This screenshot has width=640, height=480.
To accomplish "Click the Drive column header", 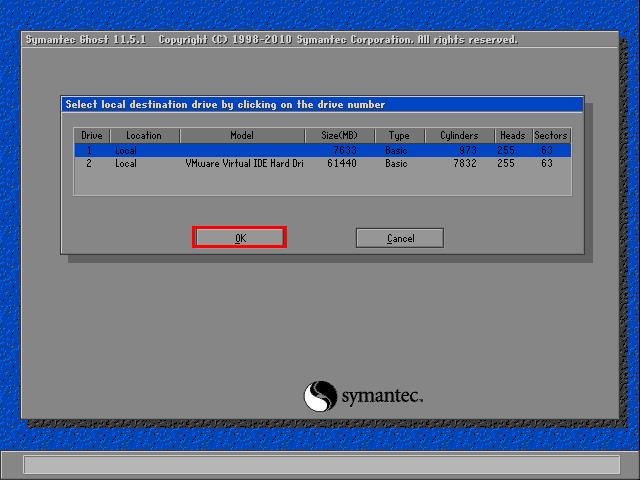I will [x=92, y=136].
